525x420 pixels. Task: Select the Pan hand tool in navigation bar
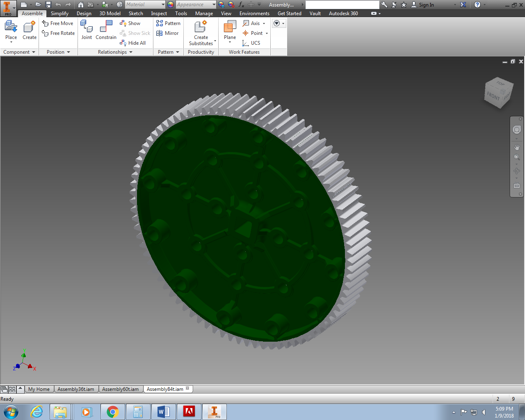[x=517, y=147]
